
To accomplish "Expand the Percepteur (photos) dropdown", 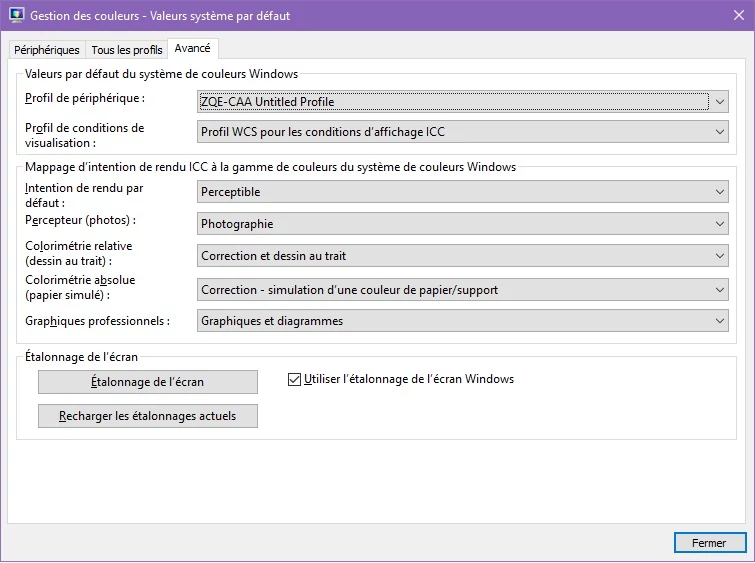I will click(463, 224).
